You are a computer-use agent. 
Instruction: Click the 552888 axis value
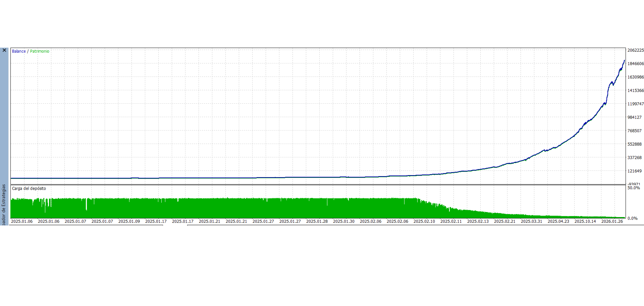click(635, 144)
